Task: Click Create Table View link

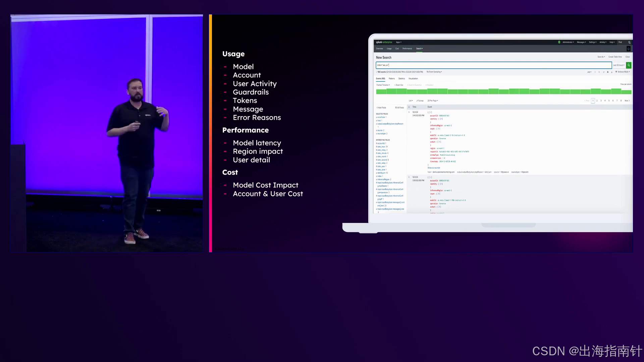Action: [615, 57]
